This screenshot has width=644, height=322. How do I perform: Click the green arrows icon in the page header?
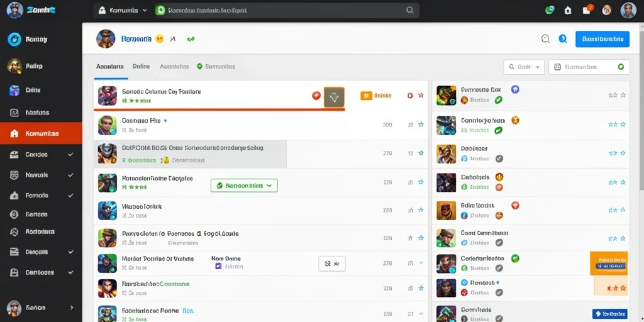tap(191, 39)
